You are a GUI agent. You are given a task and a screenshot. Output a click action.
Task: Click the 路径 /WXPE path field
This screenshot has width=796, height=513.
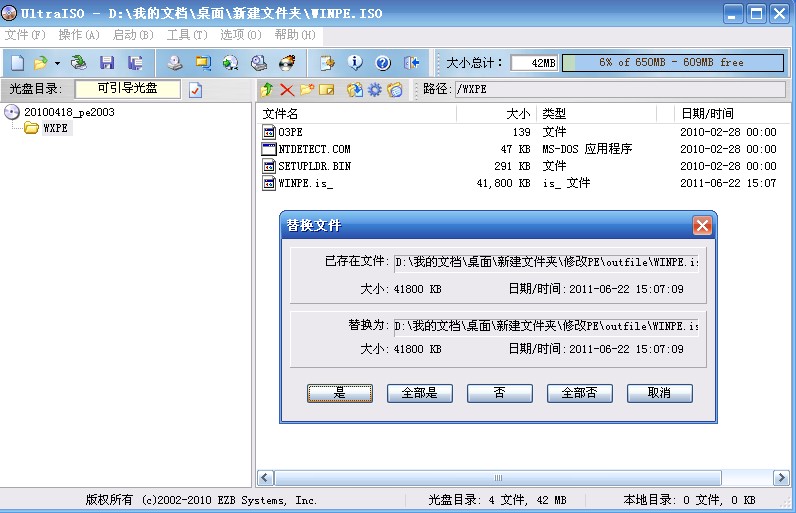click(x=620, y=89)
